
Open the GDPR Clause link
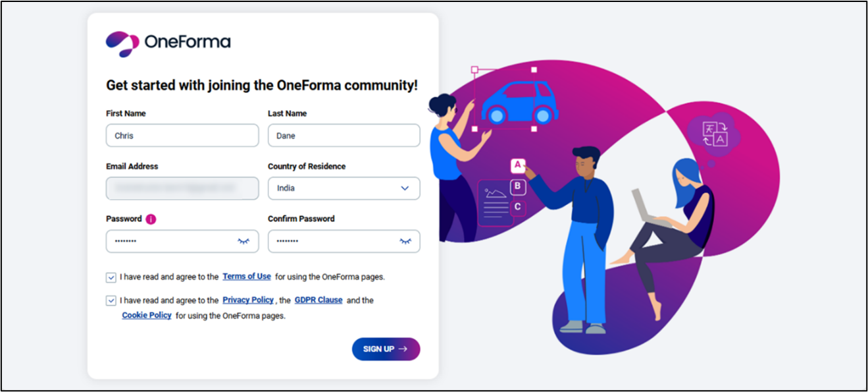(319, 300)
